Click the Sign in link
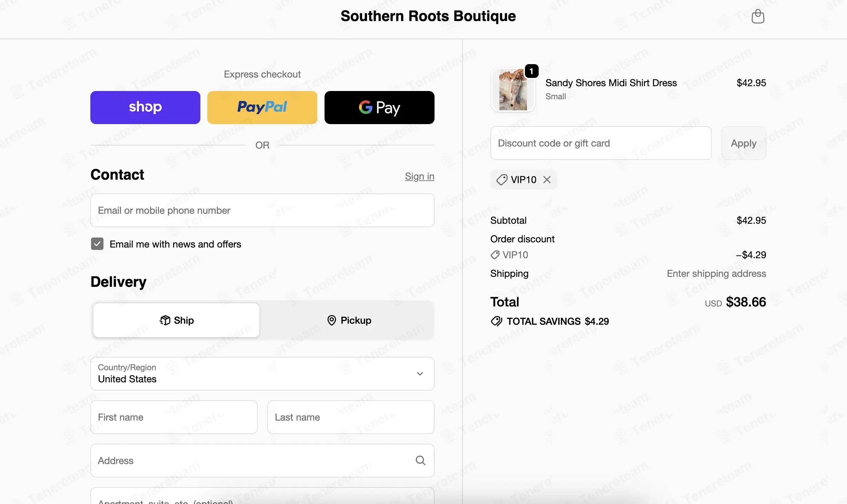The height and width of the screenshot is (504, 847). click(x=419, y=176)
